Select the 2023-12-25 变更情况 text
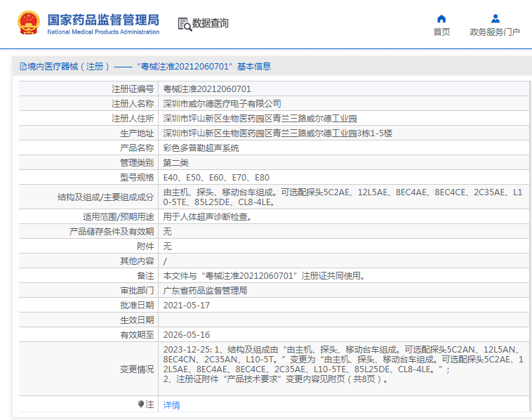 pos(343,365)
